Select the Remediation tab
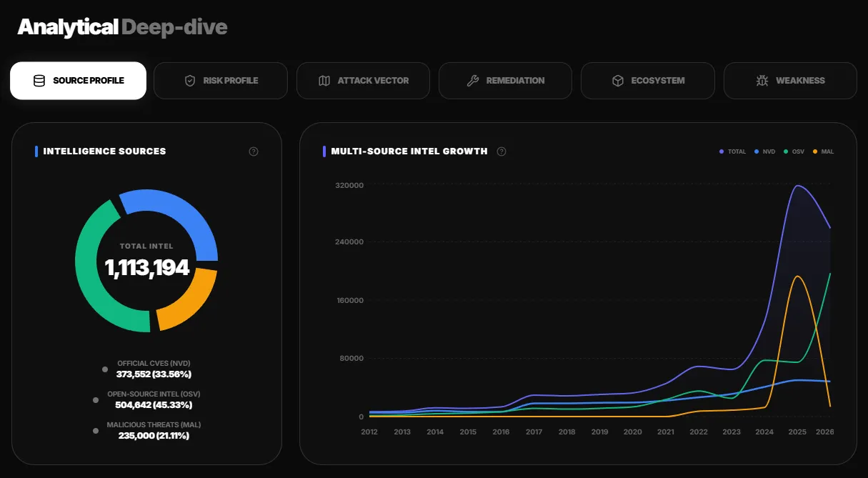The image size is (868, 478). (505, 81)
